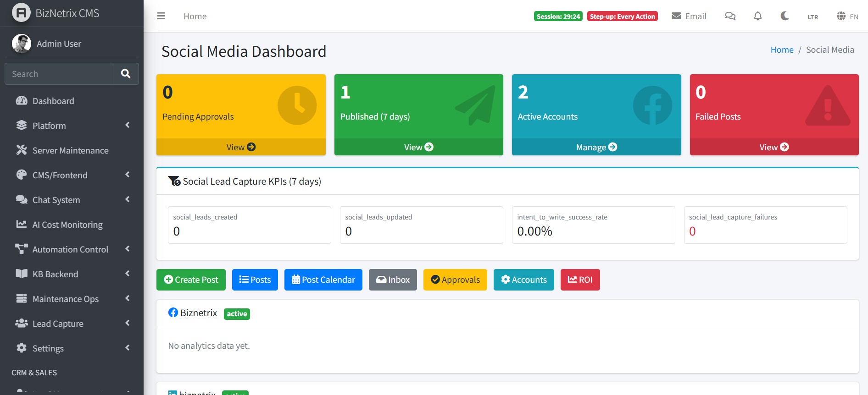The image size is (868, 395).
Task: View Failed Posts card footer
Action: tap(774, 147)
